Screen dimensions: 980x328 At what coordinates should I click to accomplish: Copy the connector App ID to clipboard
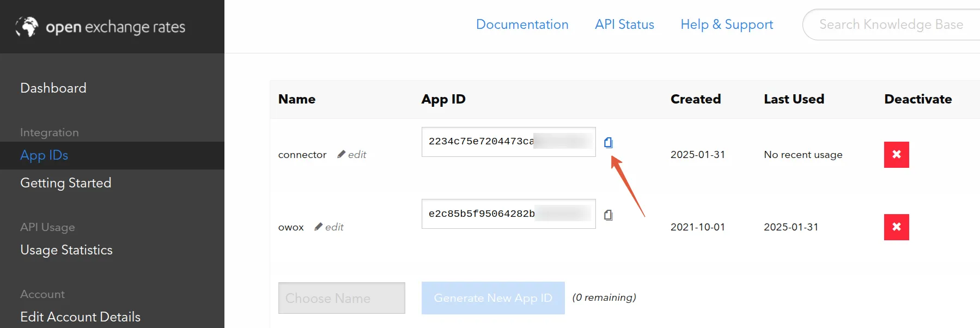[x=608, y=143]
